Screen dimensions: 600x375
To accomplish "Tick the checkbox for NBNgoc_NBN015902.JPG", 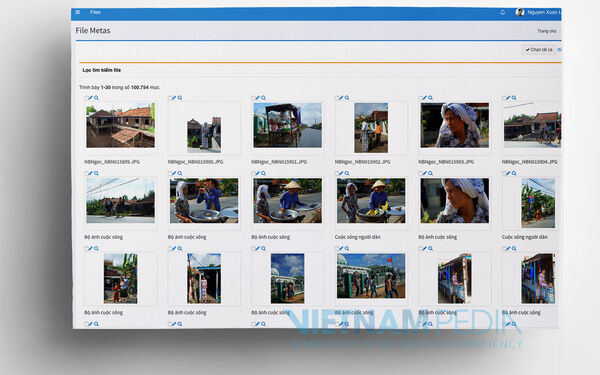I will pos(337,98).
